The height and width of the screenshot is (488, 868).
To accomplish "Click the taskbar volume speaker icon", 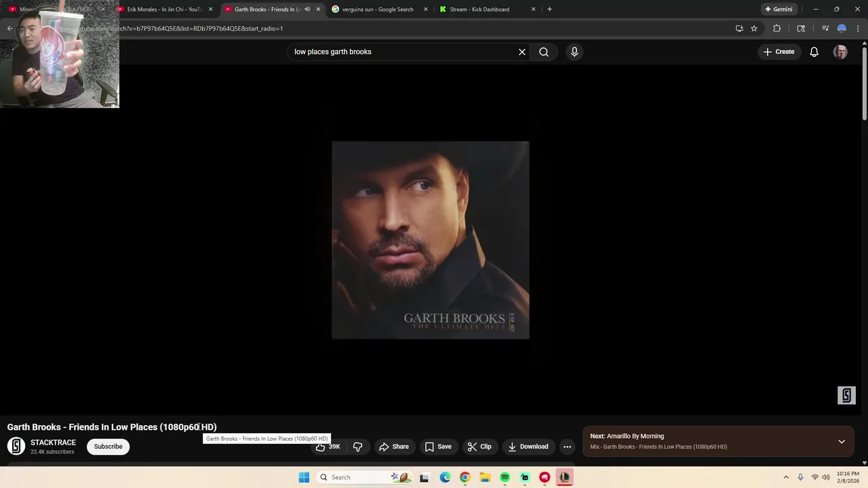I will point(826,477).
